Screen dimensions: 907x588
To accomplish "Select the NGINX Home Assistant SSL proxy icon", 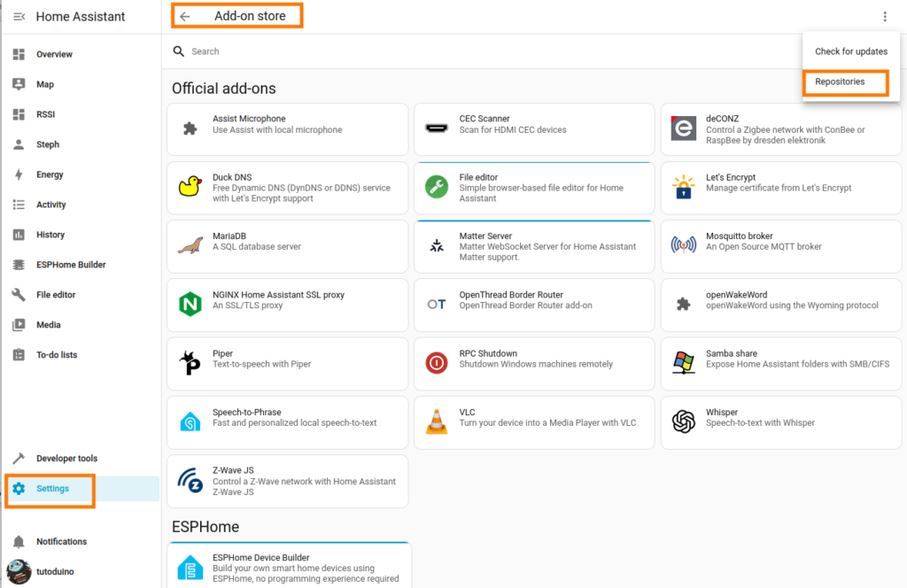I will click(190, 305).
